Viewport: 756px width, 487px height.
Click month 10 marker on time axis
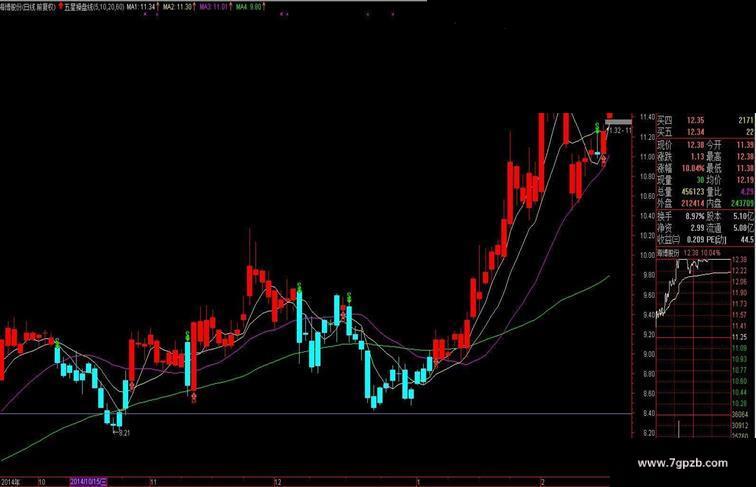pyautogui.click(x=42, y=482)
